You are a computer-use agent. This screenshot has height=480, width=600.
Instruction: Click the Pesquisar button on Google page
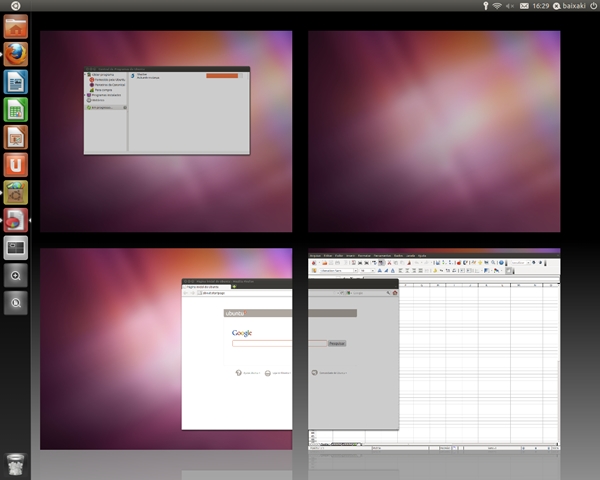point(336,343)
